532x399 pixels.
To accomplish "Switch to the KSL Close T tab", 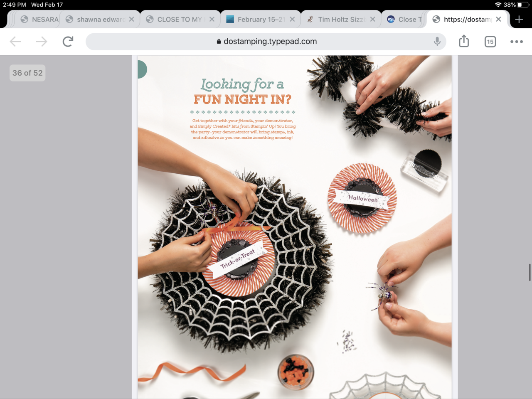I will coord(403,20).
